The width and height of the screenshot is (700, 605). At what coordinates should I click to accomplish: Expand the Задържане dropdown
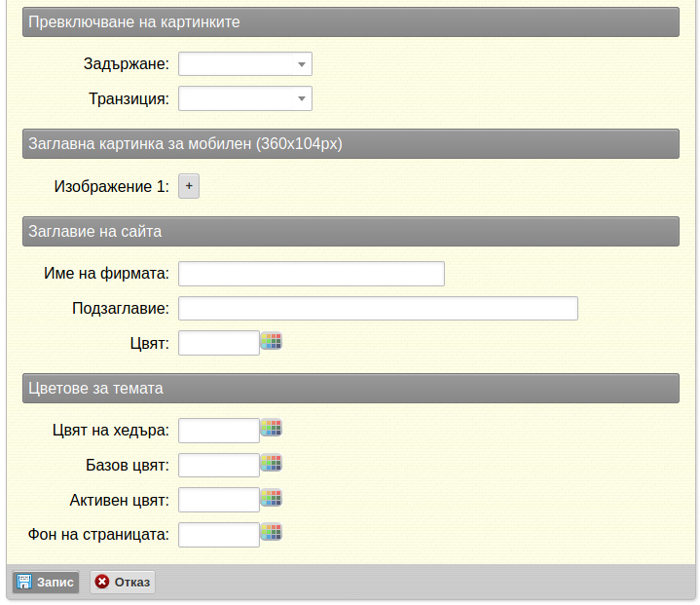[x=302, y=64]
